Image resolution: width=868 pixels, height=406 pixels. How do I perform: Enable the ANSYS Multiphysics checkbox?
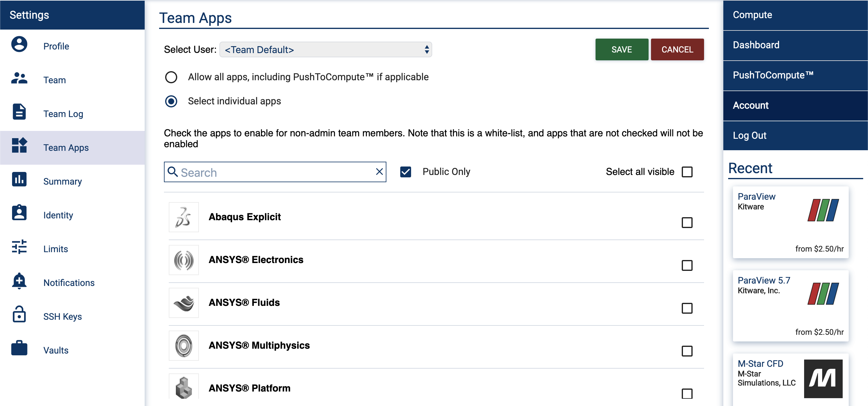coord(687,351)
